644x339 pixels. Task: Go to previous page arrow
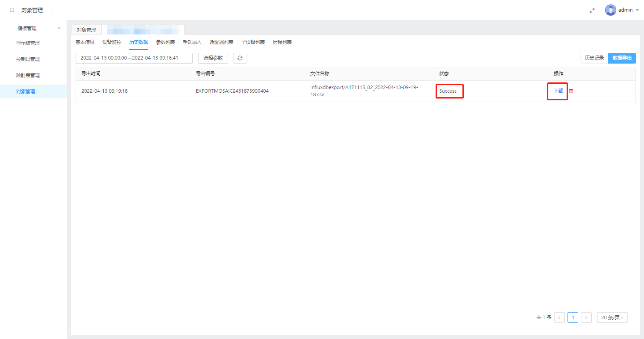tap(559, 318)
